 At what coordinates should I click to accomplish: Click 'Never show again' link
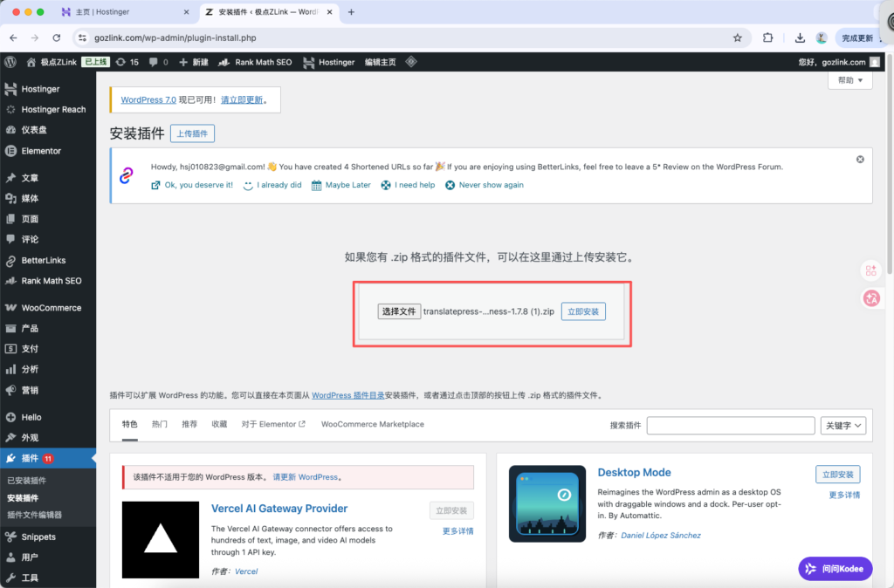coord(485,185)
